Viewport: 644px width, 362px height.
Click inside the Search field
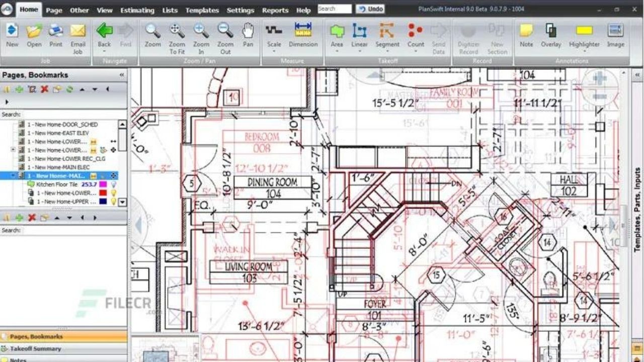pyautogui.click(x=336, y=9)
